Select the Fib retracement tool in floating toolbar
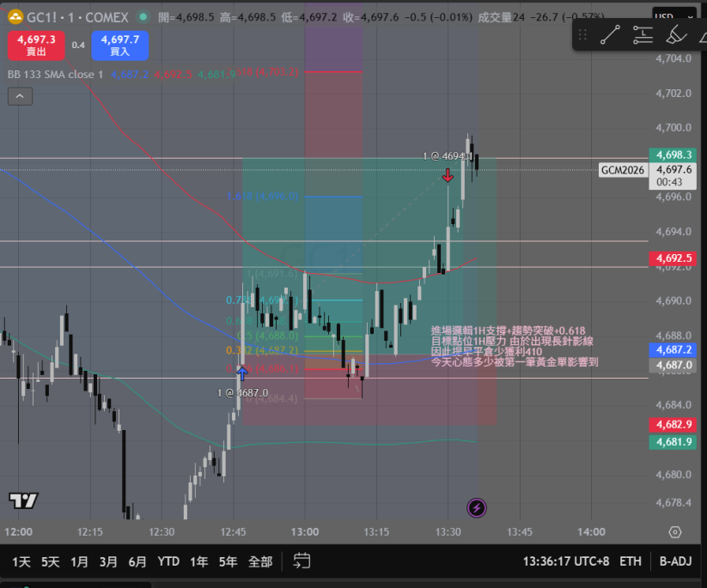Viewport: 707px width, 588px height. pyautogui.click(x=643, y=34)
